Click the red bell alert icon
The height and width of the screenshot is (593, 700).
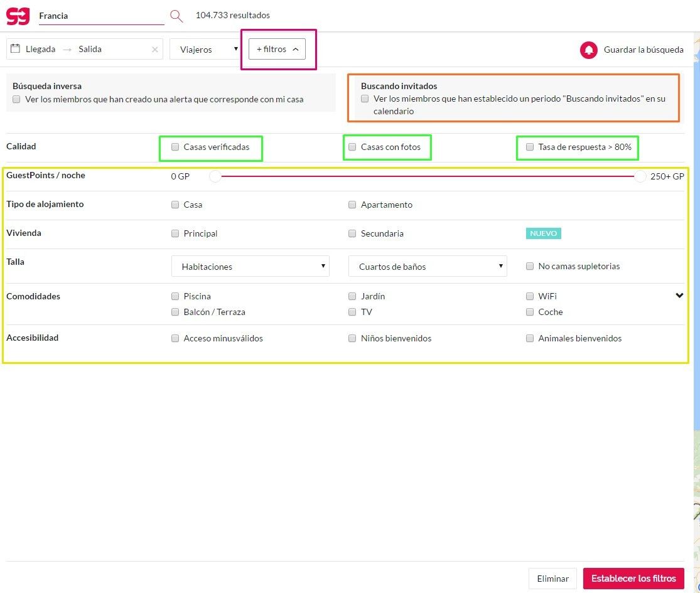pos(588,50)
